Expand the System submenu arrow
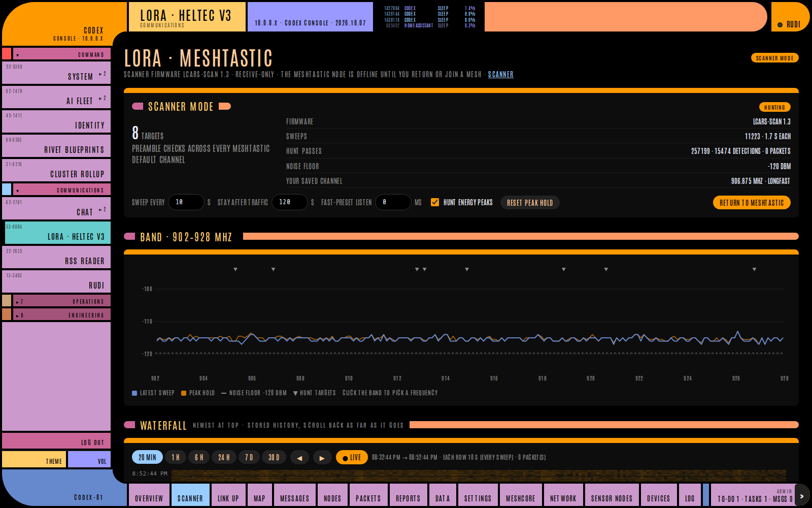Viewport: 812px width, 508px height. 103,74
